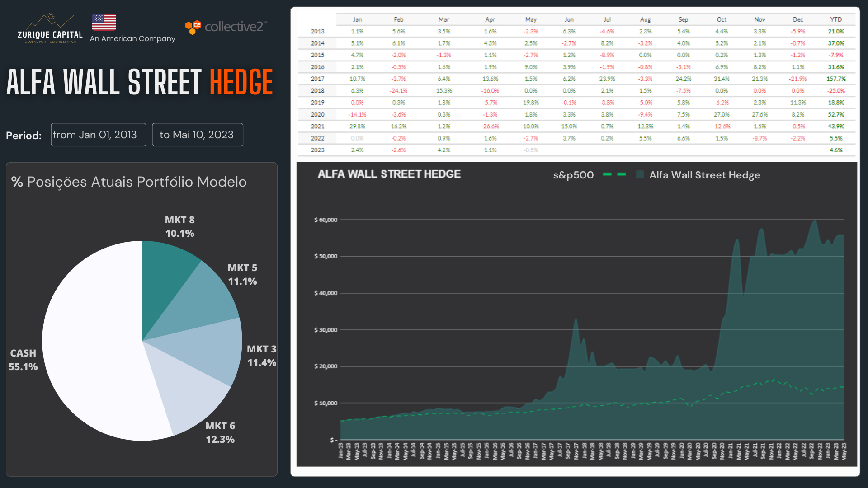Click the 2017 row label
The height and width of the screenshot is (488, 868).
(317, 79)
